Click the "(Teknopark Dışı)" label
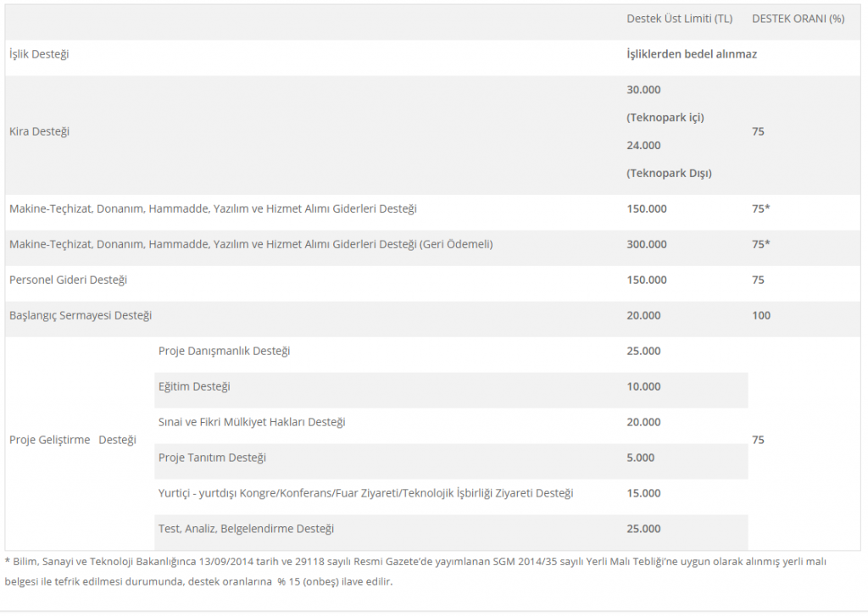 tap(669, 174)
